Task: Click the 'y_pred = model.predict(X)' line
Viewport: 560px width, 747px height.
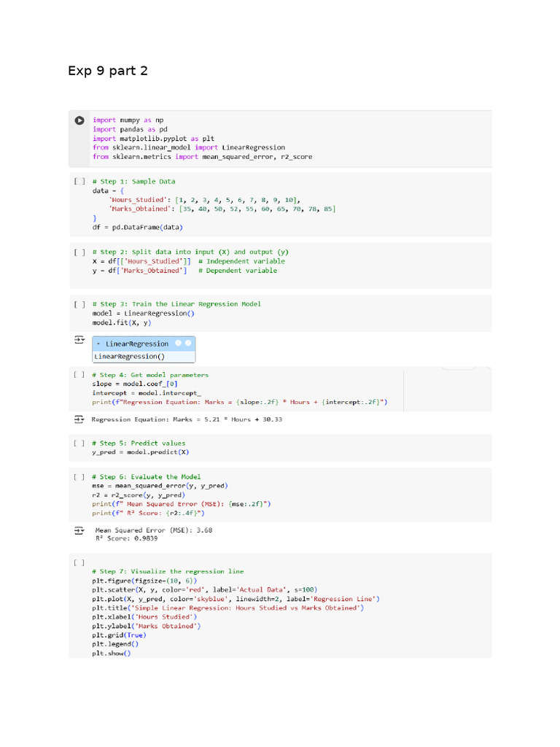Action: click(141, 452)
